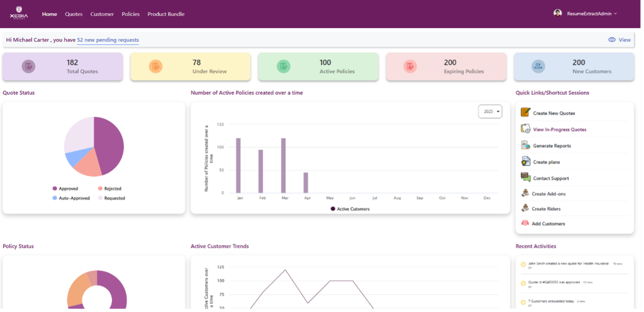Click the Xebia logo in header

click(x=19, y=13)
